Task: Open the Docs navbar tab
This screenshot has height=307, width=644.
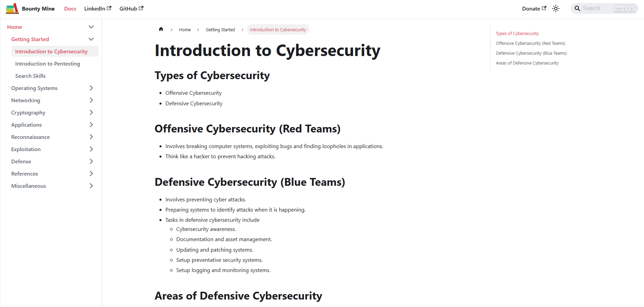Action: [x=70, y=8]
